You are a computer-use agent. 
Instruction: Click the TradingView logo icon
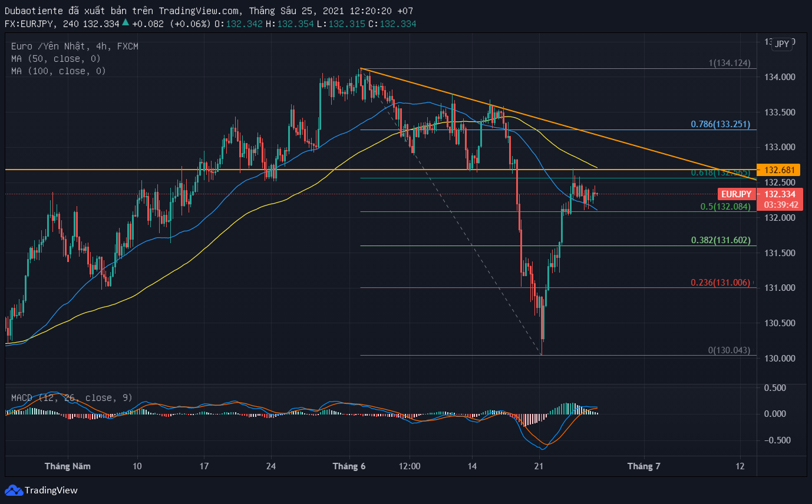tap(14, 490)
